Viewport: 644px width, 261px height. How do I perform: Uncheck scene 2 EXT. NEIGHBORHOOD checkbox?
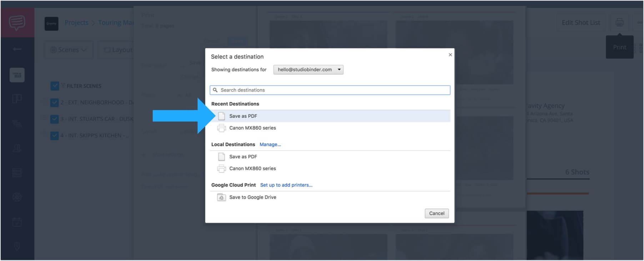pyautogui.click(x=55, y=103)
